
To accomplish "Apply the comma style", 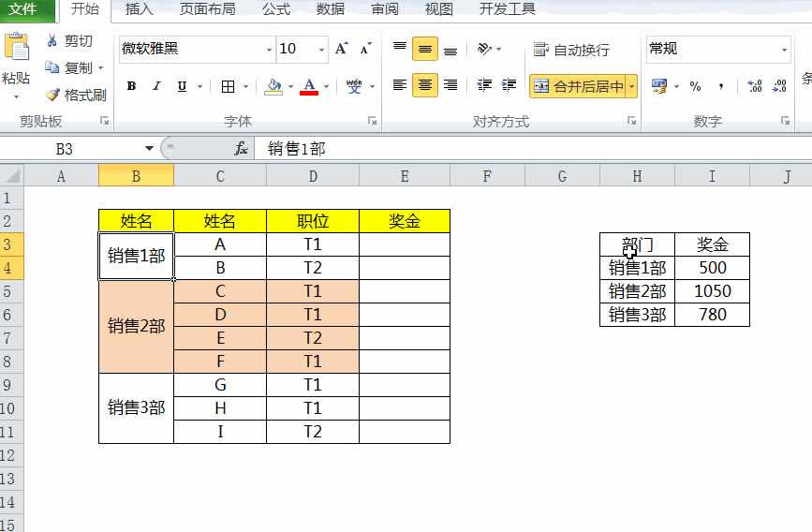I will pos(721,86).
